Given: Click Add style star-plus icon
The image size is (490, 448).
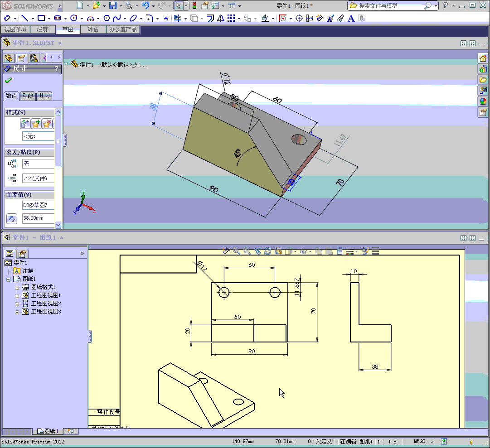Looking at the screenshot, I should (x=36, y=124).
